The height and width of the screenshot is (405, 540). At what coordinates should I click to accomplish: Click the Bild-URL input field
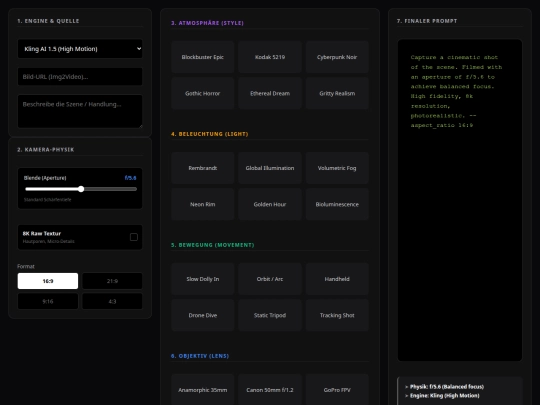point(80,76)
